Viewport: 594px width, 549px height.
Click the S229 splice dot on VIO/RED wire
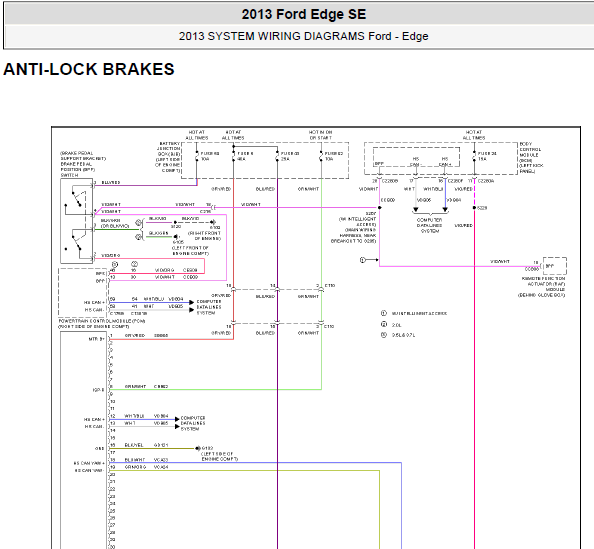[x=474, y=208]
